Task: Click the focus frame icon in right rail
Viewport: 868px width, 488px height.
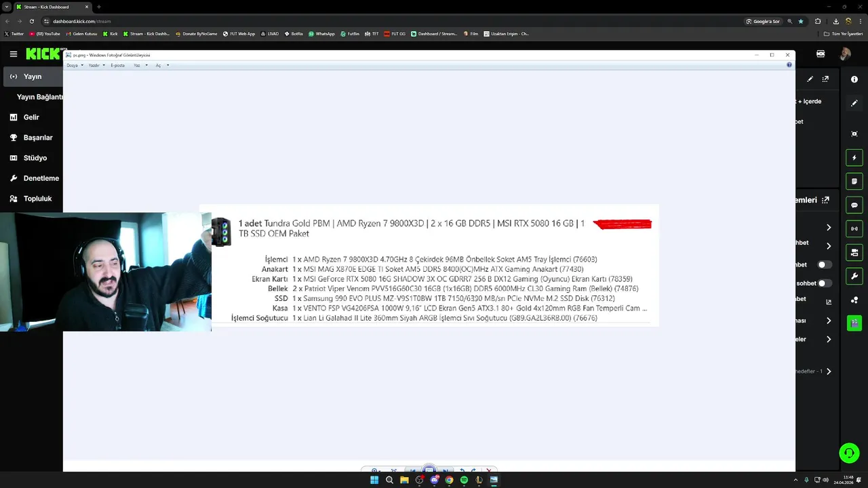Action: (854, 134)
